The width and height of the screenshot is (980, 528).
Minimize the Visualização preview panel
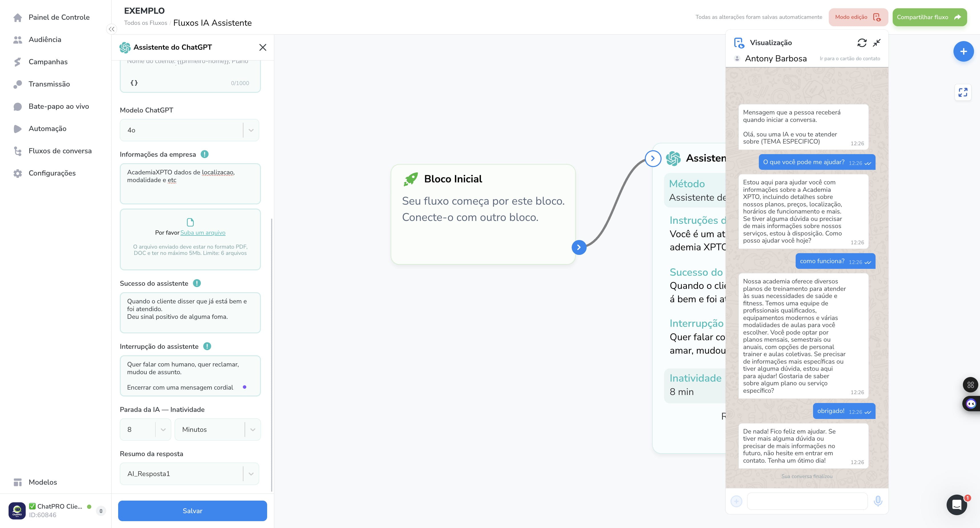877,43
